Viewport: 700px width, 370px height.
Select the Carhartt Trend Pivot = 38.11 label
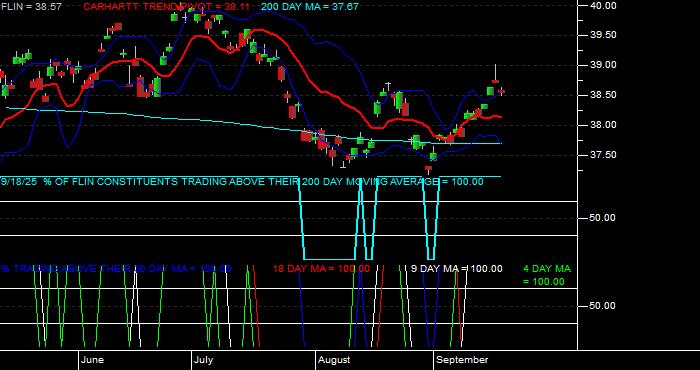pyautogui.click(x=166, y=7)
